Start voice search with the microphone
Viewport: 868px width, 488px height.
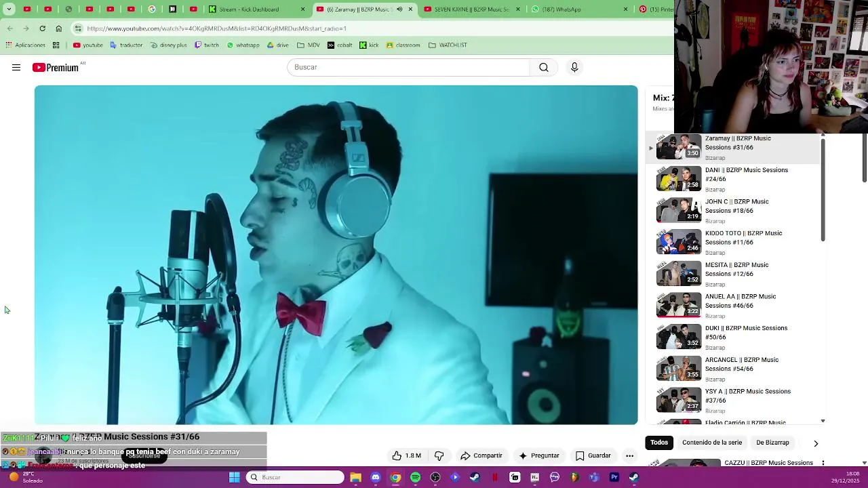(574, 67)
